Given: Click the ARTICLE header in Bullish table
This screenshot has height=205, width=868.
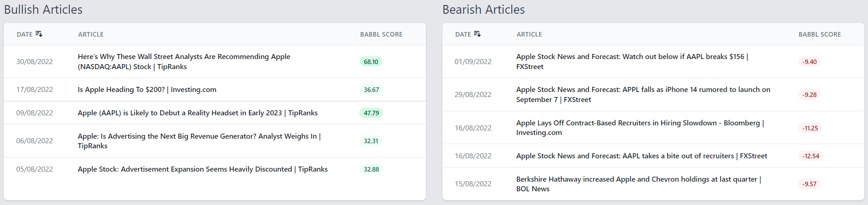Looking at the screenshot, I should pyautogui.click(x=91, y=34).
